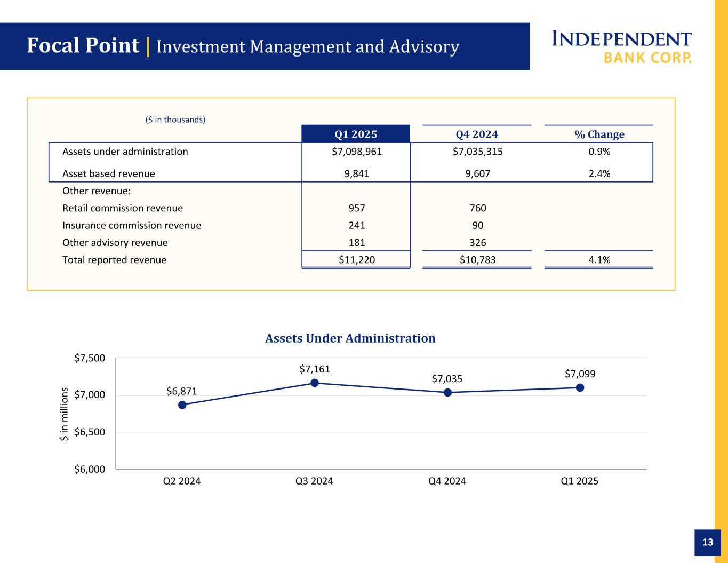Select the Q2 2024 data point on chart
Image resolution: width=728 pixels, height=563 pixels.
182,405
